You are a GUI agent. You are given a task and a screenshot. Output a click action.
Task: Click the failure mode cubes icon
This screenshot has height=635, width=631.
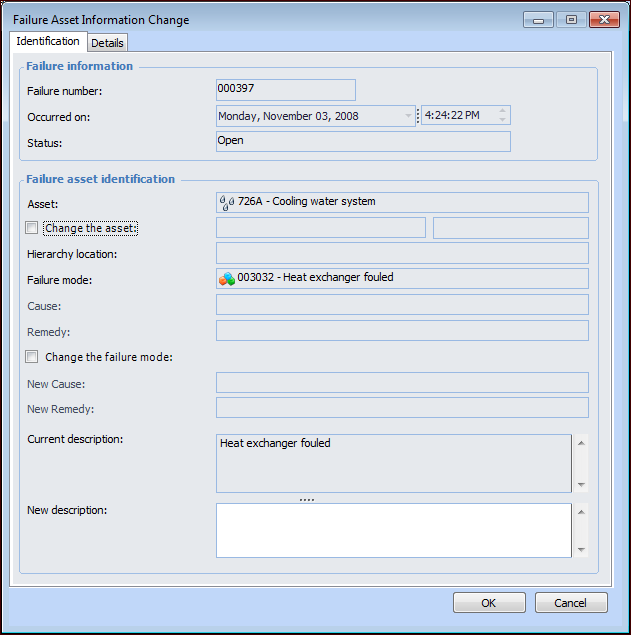click(227, 279)
